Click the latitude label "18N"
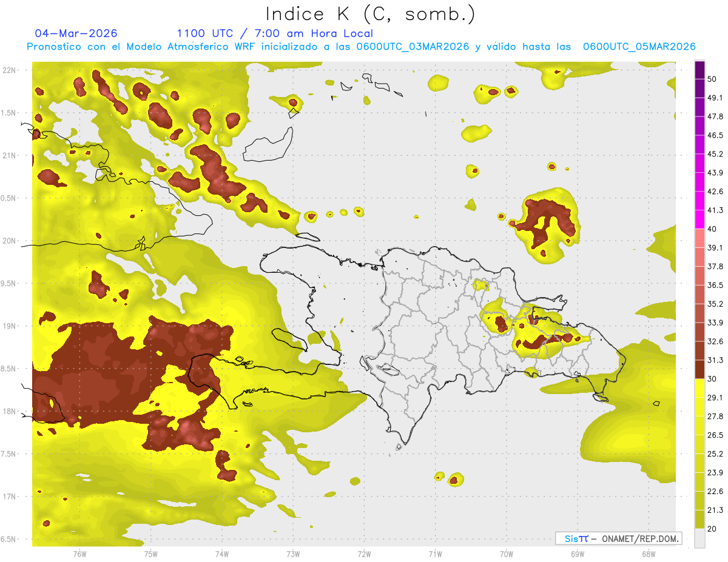Screen dimensions: 728x562 (x=10, y=411)
